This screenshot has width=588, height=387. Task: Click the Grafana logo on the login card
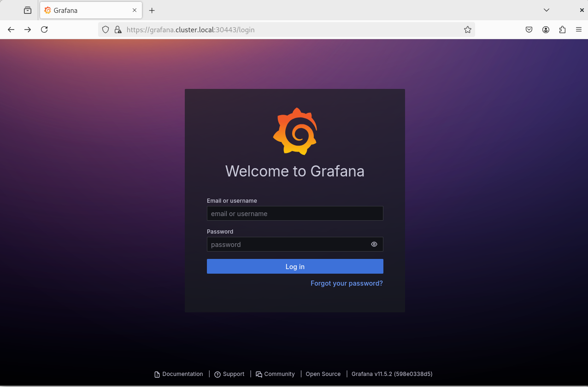pos(295,132)
